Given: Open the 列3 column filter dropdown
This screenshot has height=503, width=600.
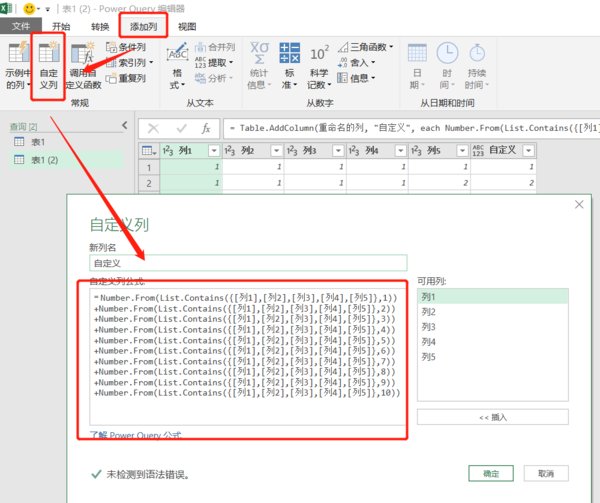Looking at the screenshot, I should click(338, 151).
